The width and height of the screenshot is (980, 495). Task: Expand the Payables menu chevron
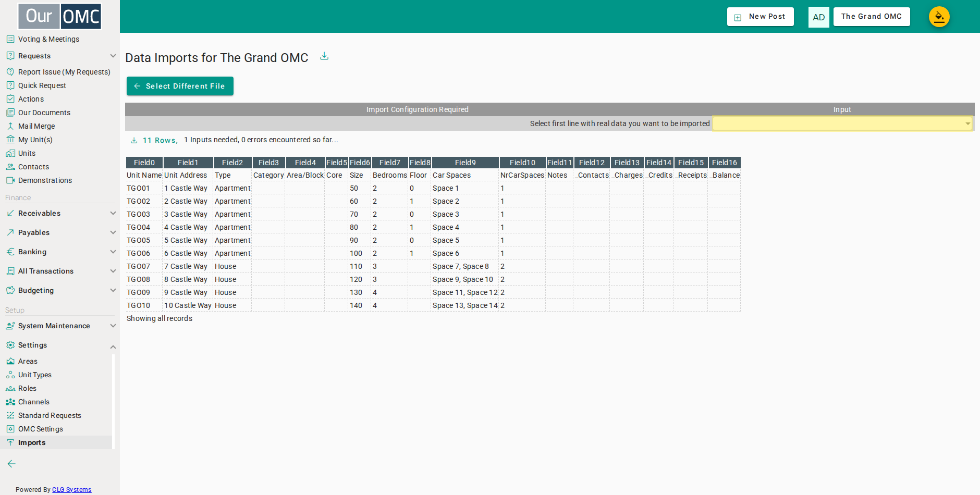point(113,232)
